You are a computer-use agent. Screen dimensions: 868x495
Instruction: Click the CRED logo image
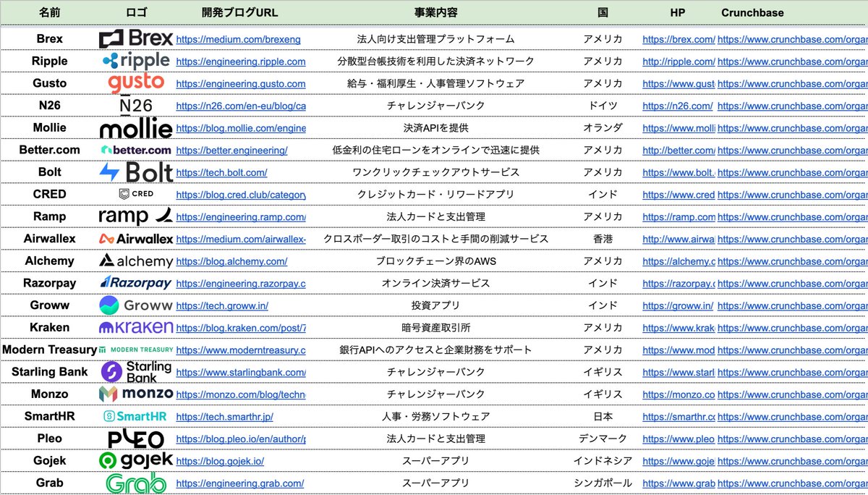[x=136, y=194]
